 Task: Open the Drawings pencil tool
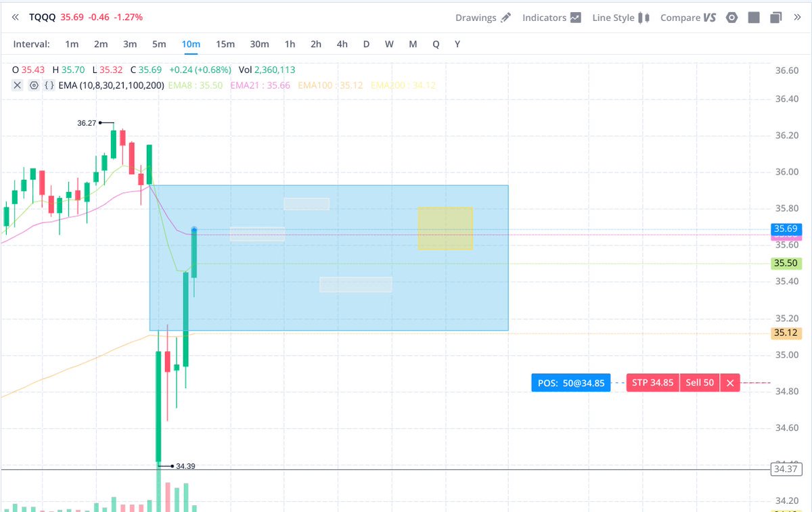coord(483,18)
